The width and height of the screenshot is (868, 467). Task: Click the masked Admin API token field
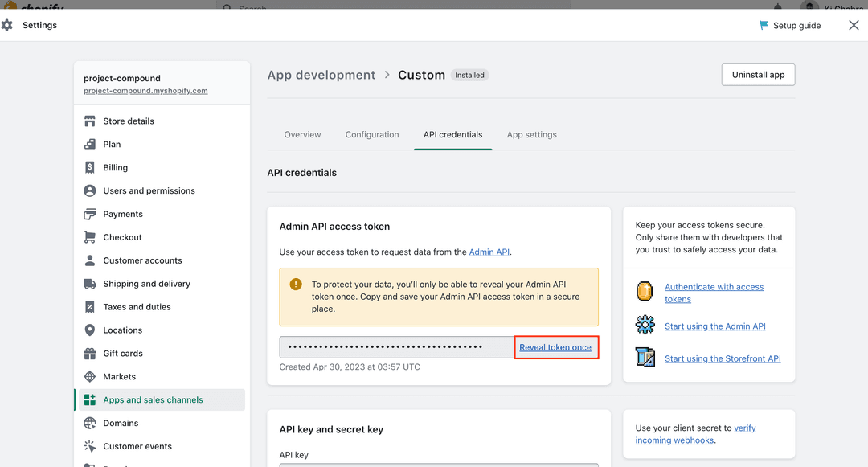397,347
